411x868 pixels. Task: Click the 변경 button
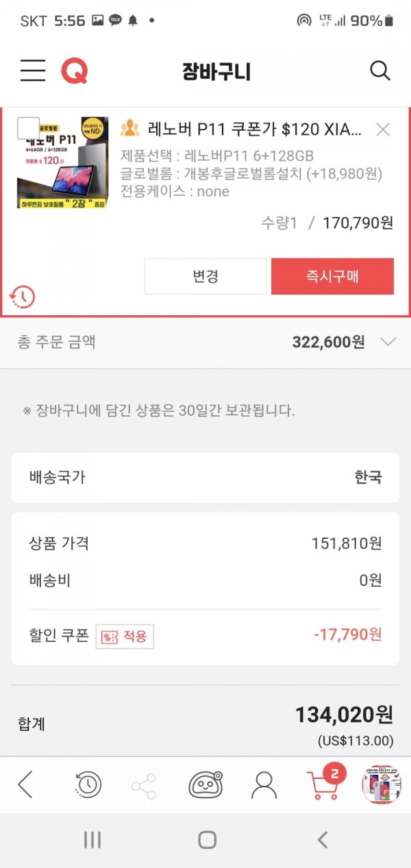[x=206, y=276]
